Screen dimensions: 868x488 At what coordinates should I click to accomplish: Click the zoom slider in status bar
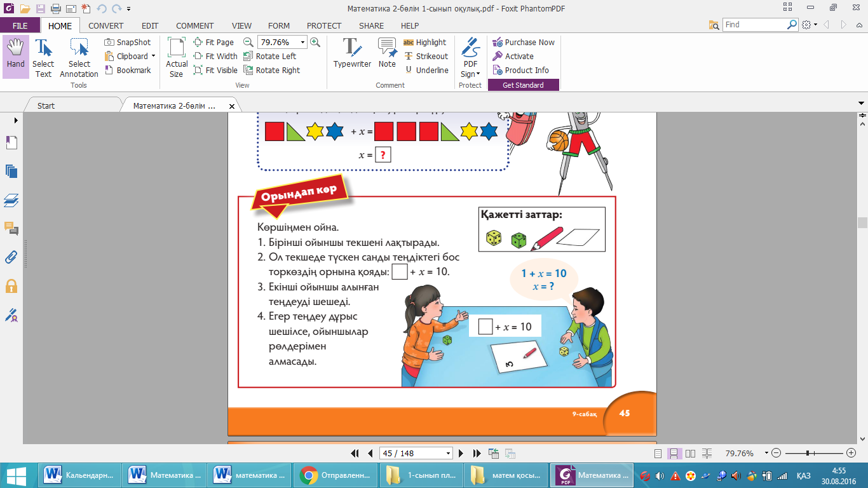pos(807,454)
